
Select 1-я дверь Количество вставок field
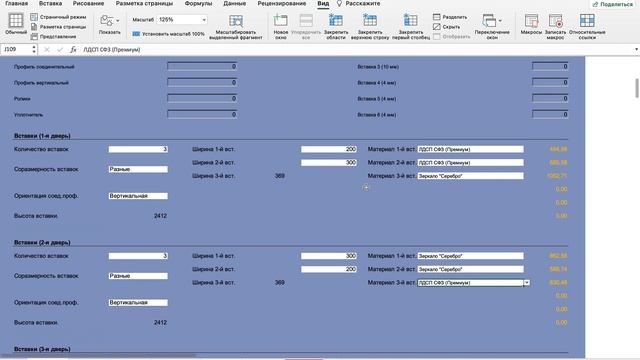(x=138, y=149)
